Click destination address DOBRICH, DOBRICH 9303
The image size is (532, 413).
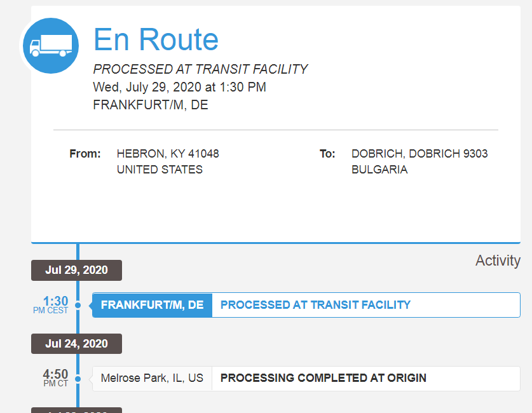419,154
